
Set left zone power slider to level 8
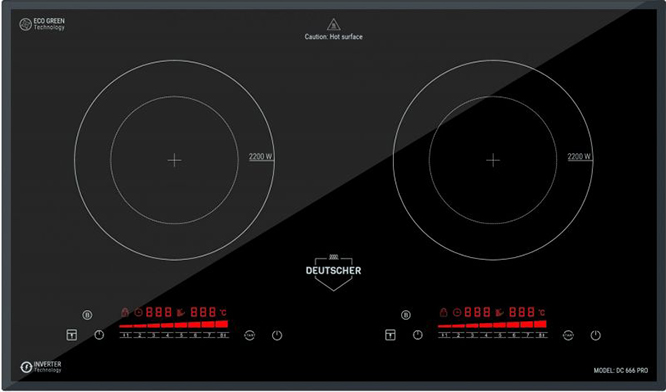click(x=223, y=335)
